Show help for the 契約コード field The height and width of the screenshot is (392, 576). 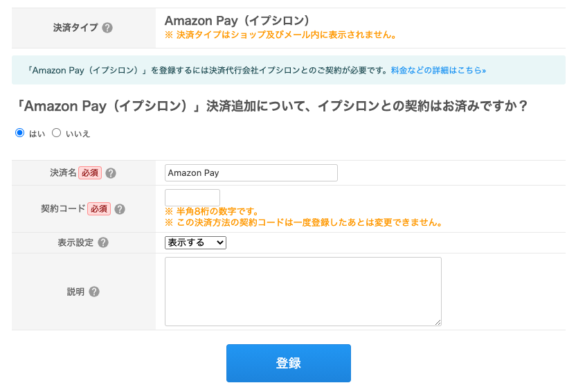point(120,209)
